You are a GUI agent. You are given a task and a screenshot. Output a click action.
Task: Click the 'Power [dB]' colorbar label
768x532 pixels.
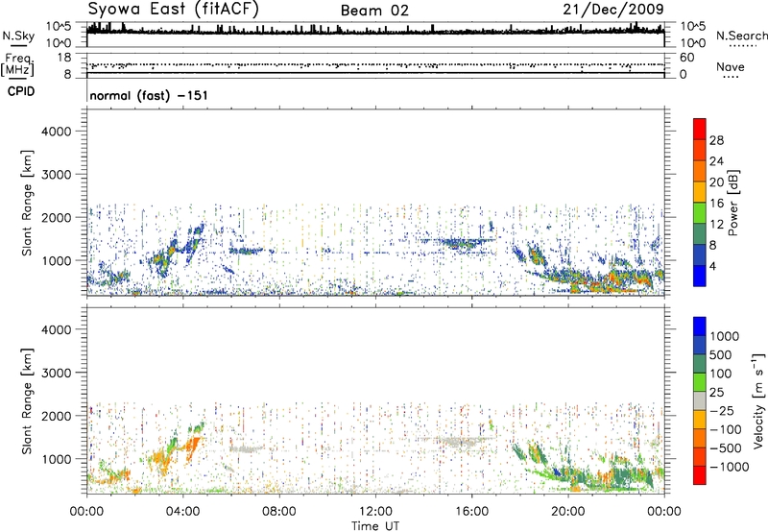(733, 203)
